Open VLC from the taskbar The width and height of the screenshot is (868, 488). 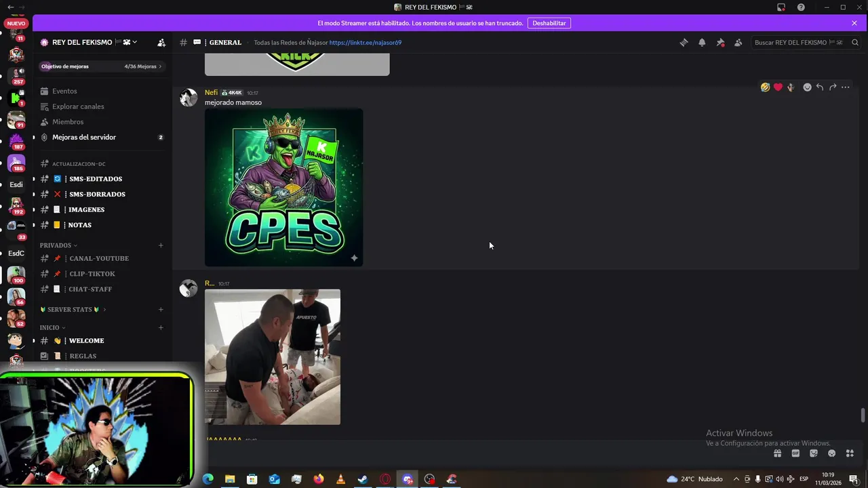click(x=340, y=479)
